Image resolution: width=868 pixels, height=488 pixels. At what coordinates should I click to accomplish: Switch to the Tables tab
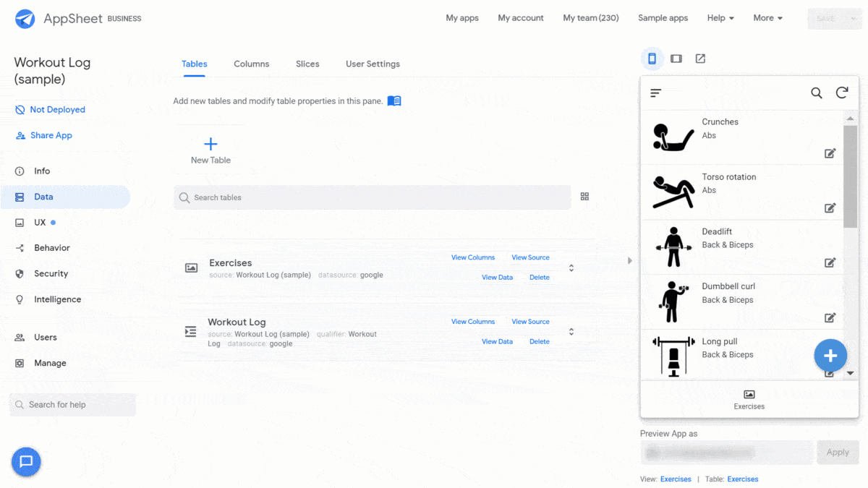pyautogui.click(x=195, y=64)
